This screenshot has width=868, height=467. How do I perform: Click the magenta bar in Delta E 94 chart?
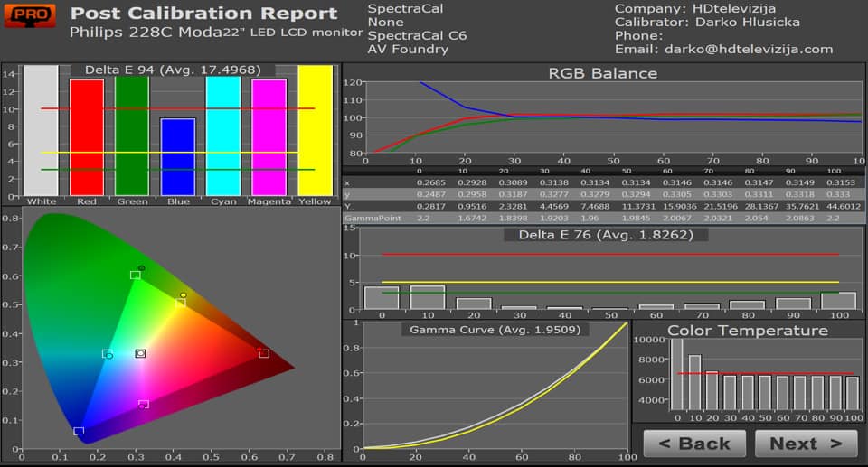(269, 138)
